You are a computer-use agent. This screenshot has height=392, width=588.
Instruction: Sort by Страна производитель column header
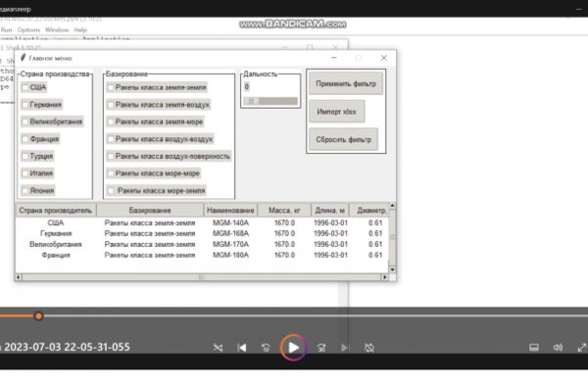(x=56, y=211)
